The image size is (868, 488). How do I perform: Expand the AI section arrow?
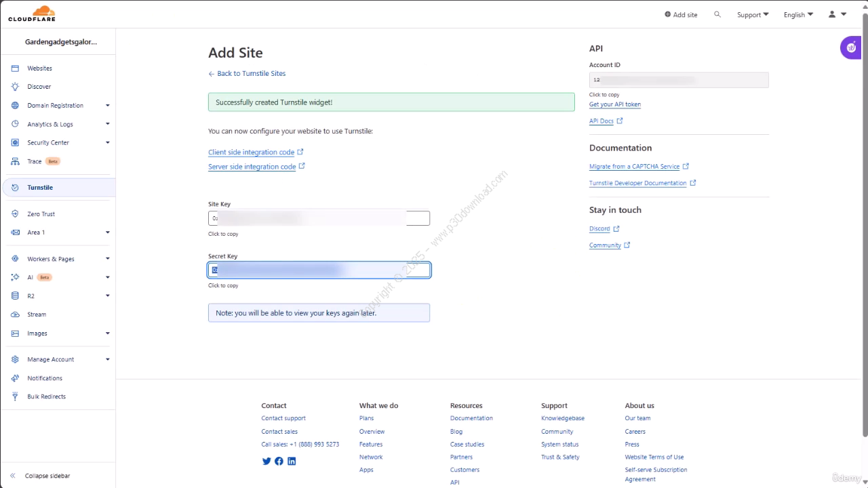(107, 277)
